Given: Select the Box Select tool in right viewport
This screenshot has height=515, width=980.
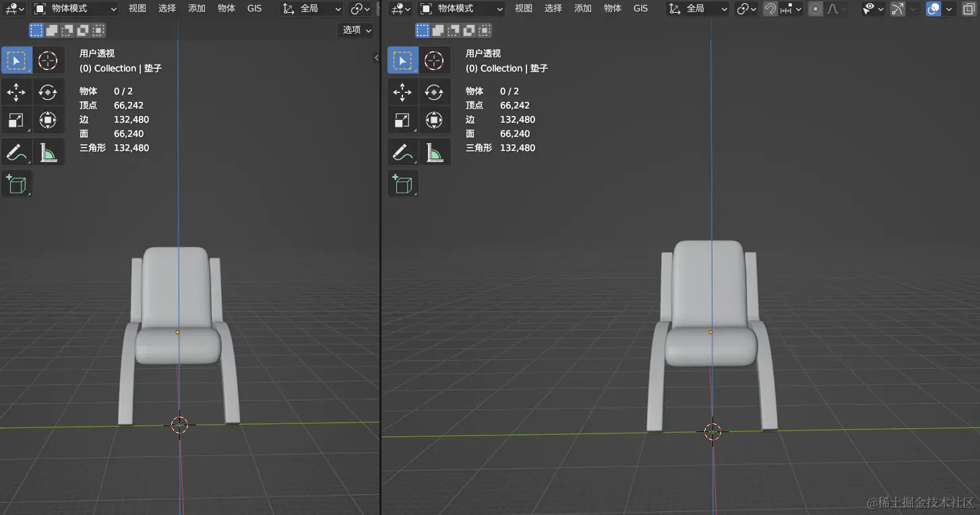Looking at the screenshot, I should pos(402,61).
